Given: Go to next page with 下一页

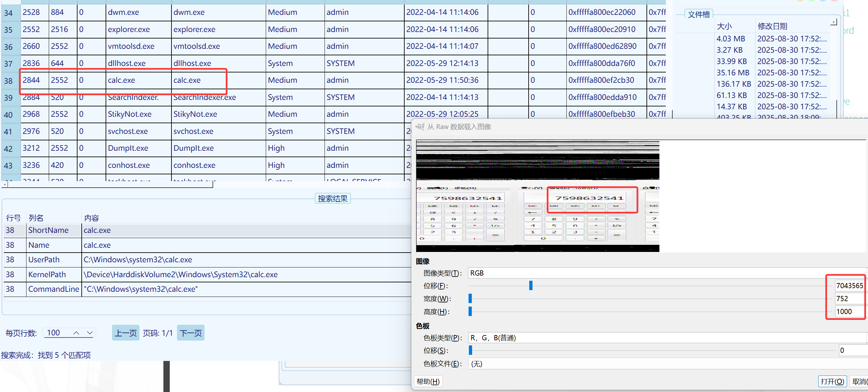Looking at the screenshot, I should tap(191, 333).
